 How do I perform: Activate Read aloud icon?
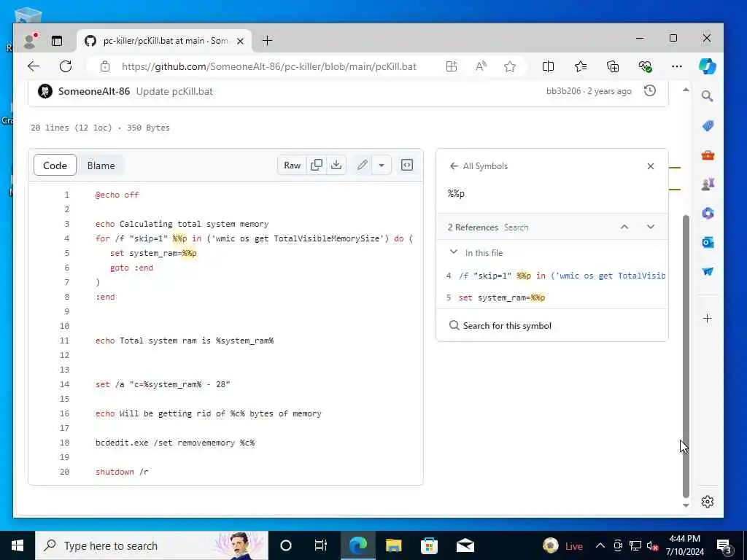click(481, 66)
